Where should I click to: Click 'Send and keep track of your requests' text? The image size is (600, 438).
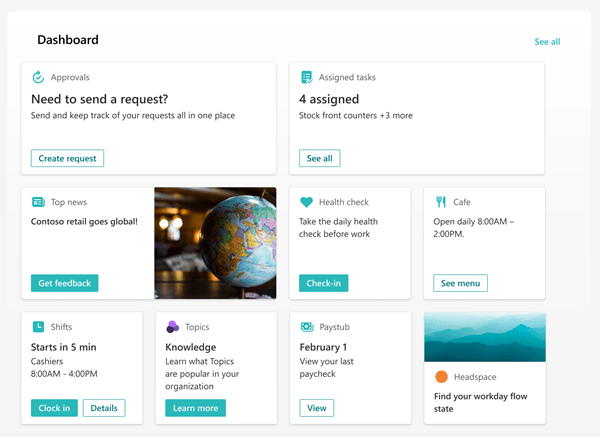[x=133, y=116]
